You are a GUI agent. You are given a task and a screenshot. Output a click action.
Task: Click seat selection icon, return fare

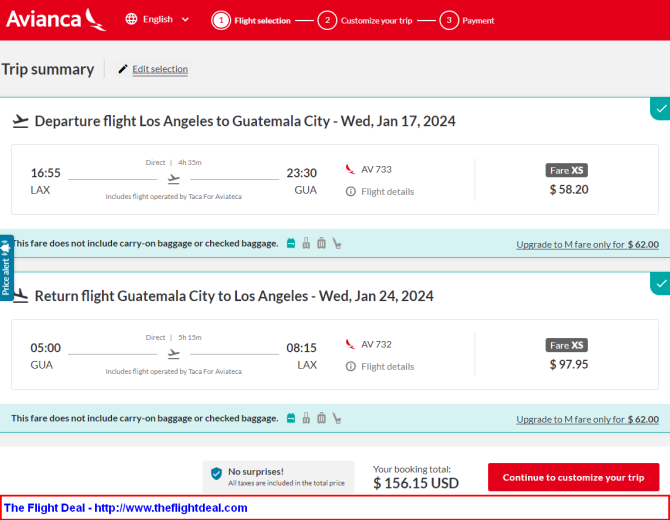tap(337, 418)
